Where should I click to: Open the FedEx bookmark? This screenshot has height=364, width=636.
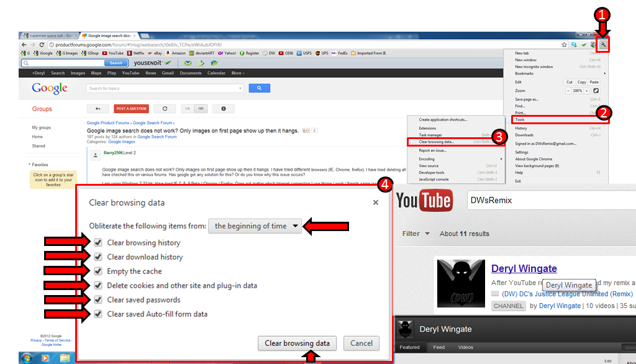click(340, 53)
